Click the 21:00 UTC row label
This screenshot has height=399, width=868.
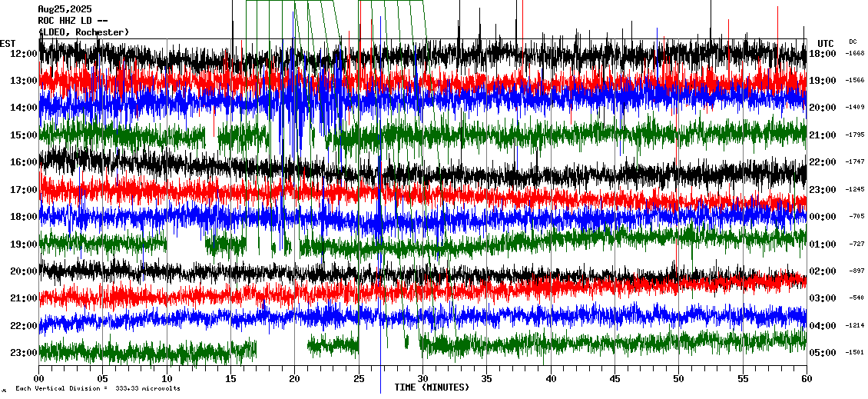point(823,135)
